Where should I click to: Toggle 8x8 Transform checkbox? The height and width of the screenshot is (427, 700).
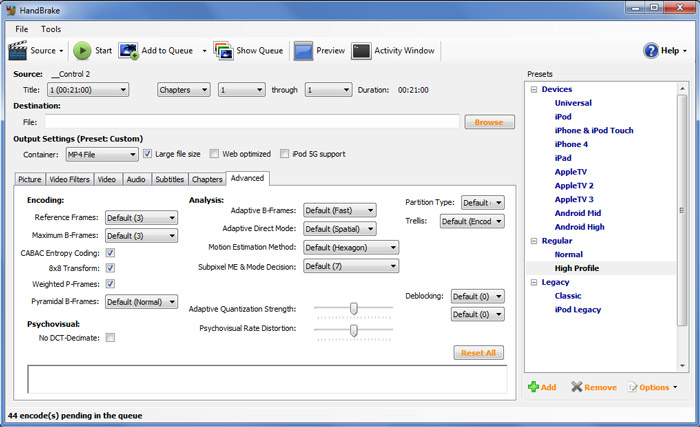point(110,268)
